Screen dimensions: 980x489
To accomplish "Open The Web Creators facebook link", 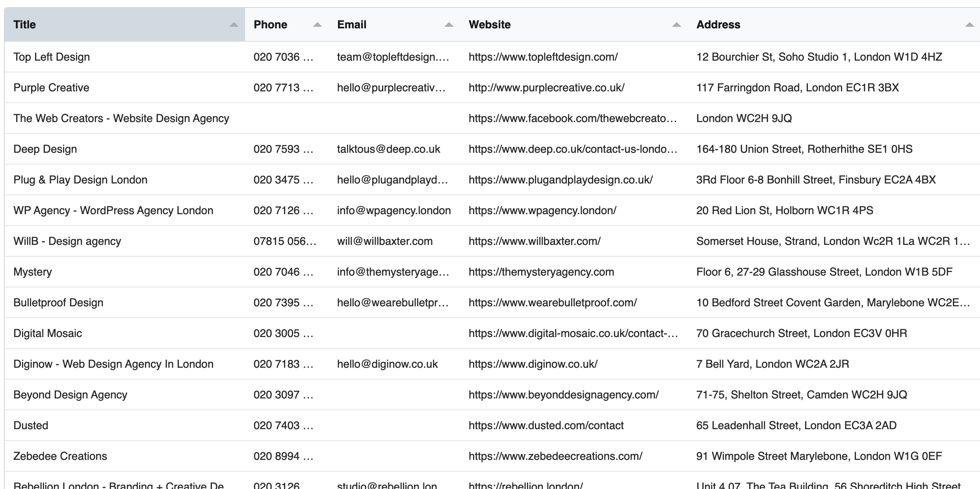I will click(573, 118).
